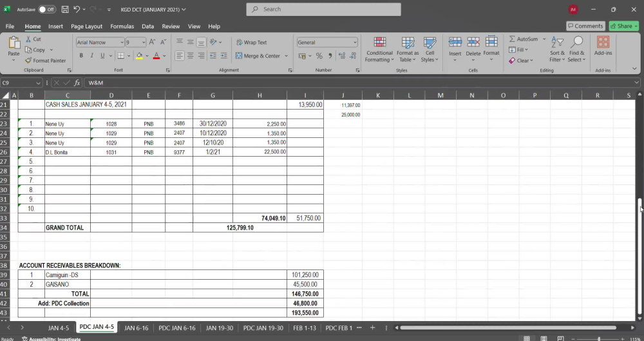This screenshot has width=644, height=341.
Task: Open the Fill dropdown
Action: (518, 50)
